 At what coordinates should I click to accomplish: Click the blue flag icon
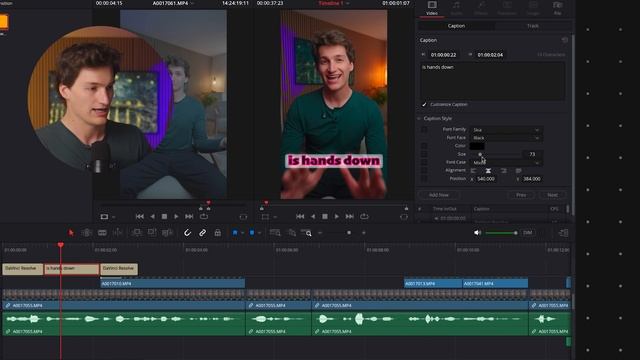click(x=235, y=233)
